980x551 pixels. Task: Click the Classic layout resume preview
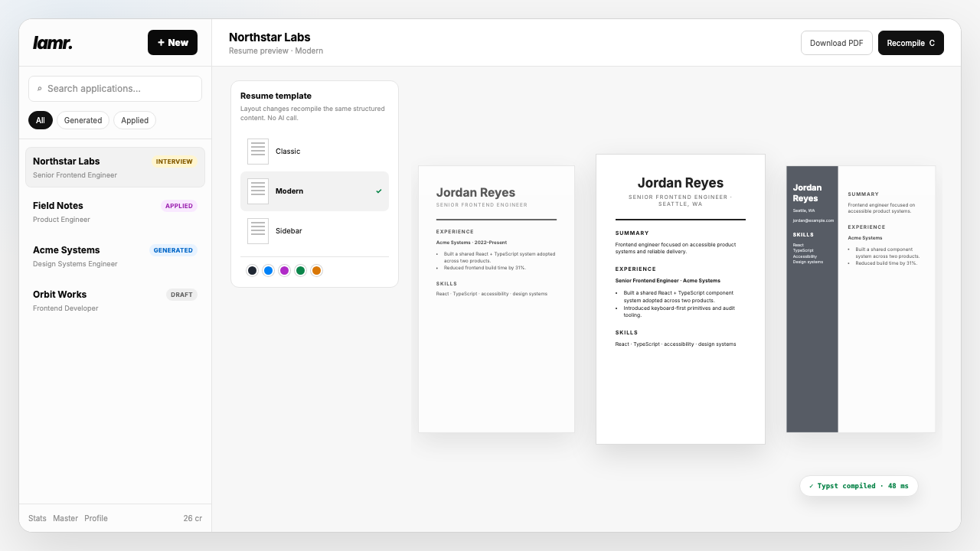pyautogui.click(x=496, y=299)
